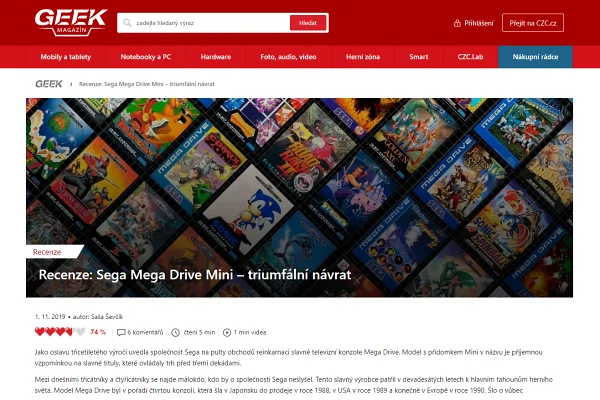Screen dimensions: 600x400
Task: Open the Foto, audio, video menu
Action: tap(289, 57)
